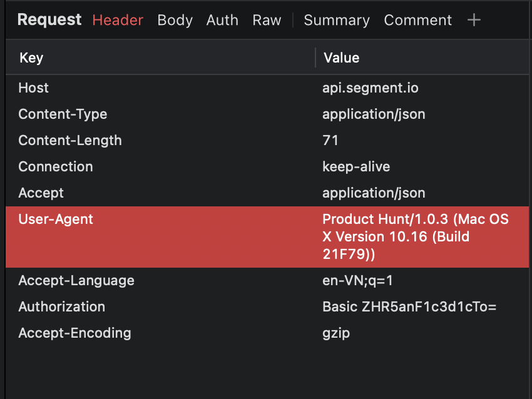This screenshot has height=399, width=532.
Task: Select the Accept-Encoding header key
Action: tap(74, 333)
